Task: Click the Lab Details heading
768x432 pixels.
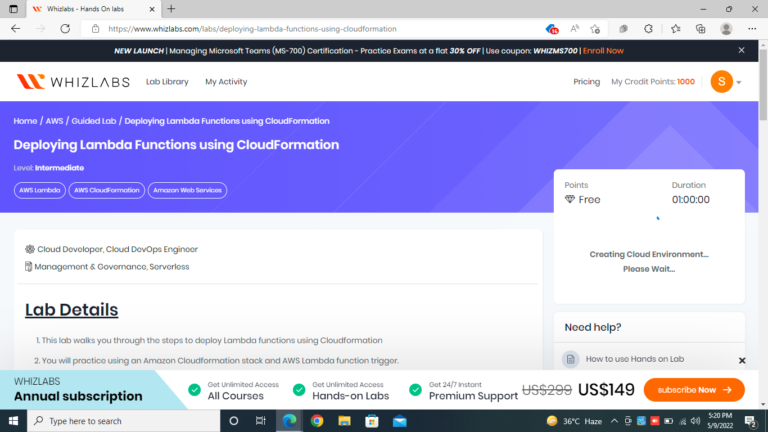Action: (72, 310)
